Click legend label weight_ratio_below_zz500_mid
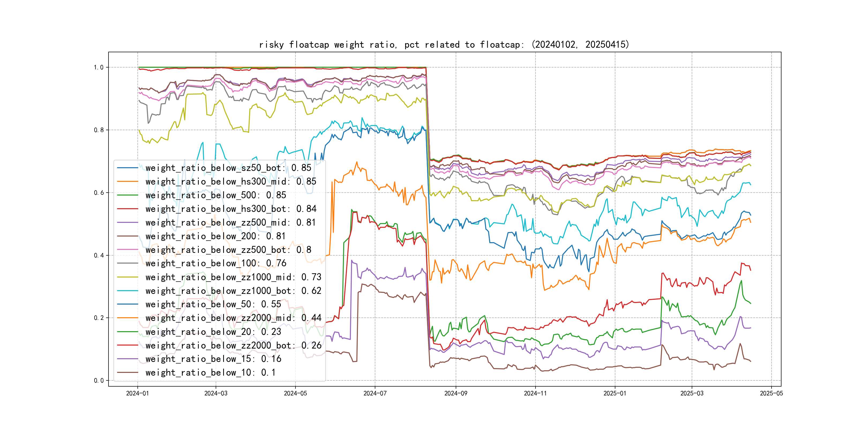Screen dimensions: 868x434 point(230,222)
